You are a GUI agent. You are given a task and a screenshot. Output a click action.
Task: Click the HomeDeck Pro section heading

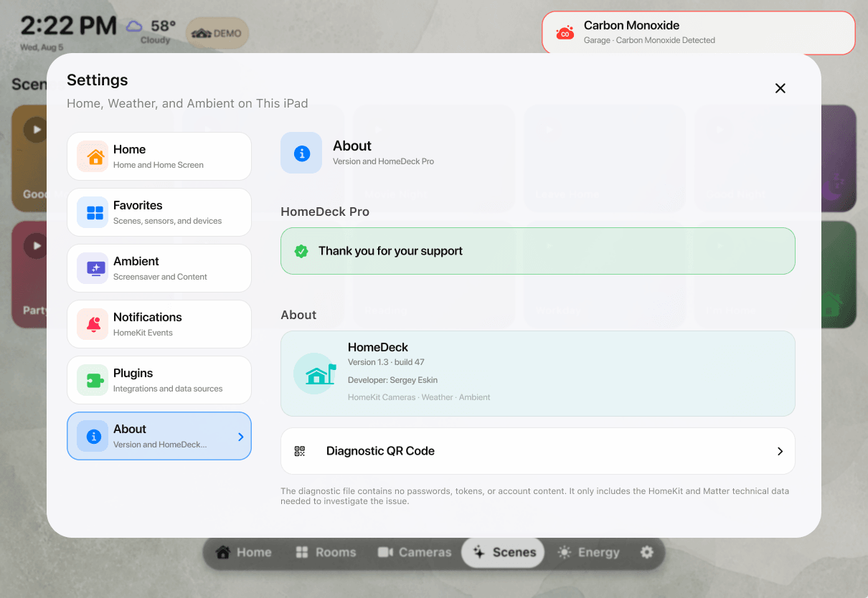click(325, 212)
